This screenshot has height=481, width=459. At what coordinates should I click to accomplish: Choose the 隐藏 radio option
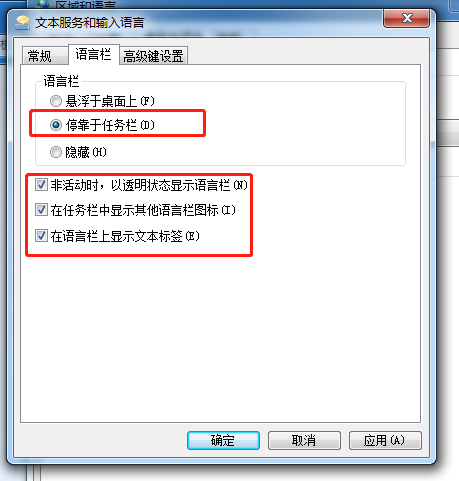point(56,152)
